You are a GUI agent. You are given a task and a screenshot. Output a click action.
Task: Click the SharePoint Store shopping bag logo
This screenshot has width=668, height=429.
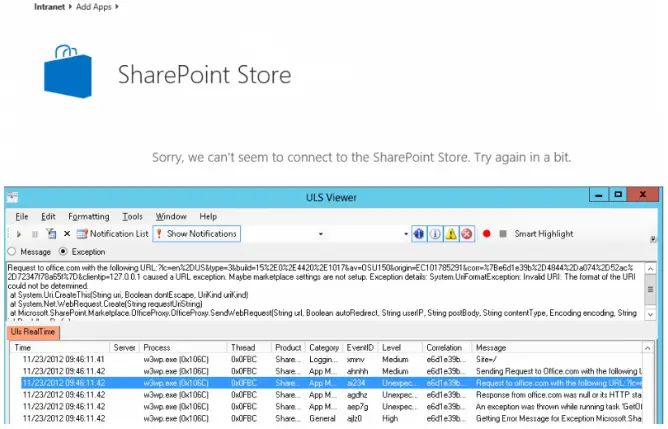[x=68, y=71]
